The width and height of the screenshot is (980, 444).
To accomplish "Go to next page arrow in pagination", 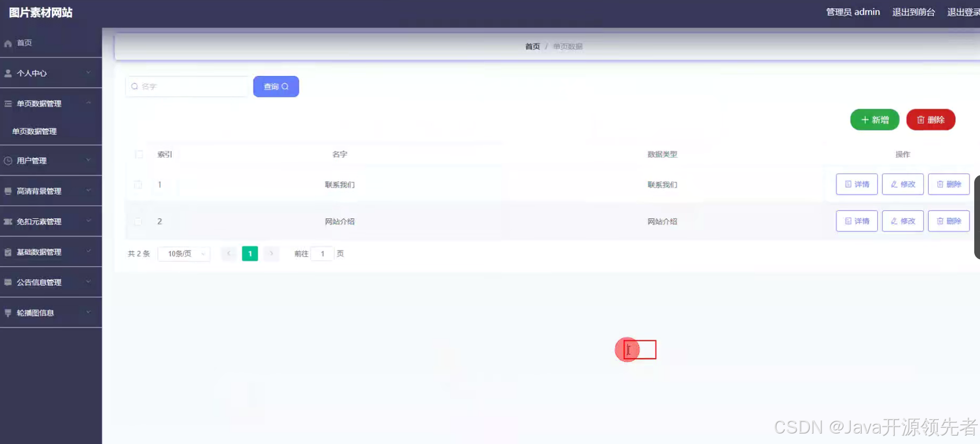I will 271,253.
